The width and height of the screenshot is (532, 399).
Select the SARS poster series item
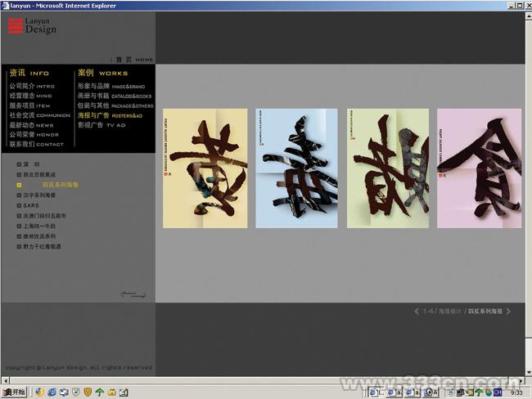[x=31, y=206]
